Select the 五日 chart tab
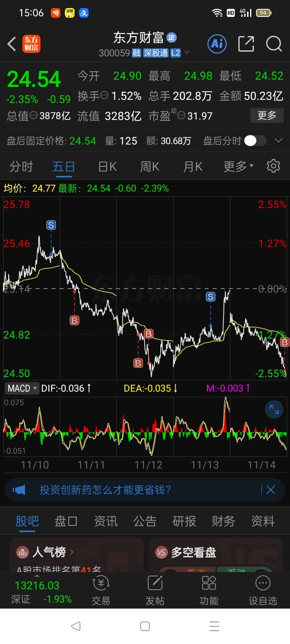This screenshot has width=290, height=644. 64,166
